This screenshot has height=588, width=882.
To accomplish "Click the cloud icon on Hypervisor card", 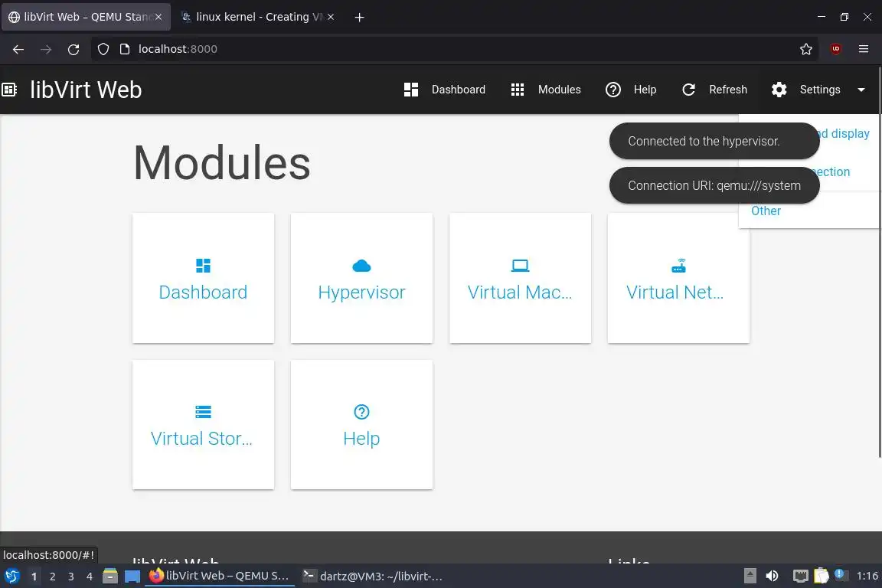I will point(361,266).
